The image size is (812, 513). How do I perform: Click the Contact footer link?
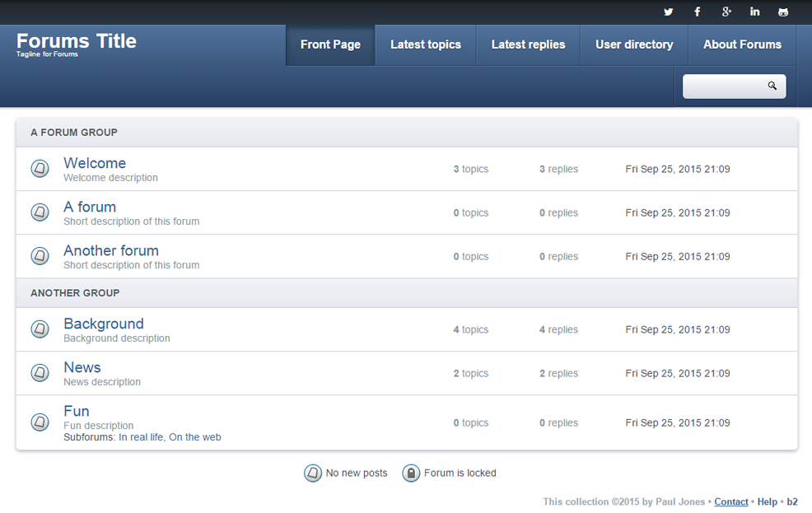tap(731, 501)
